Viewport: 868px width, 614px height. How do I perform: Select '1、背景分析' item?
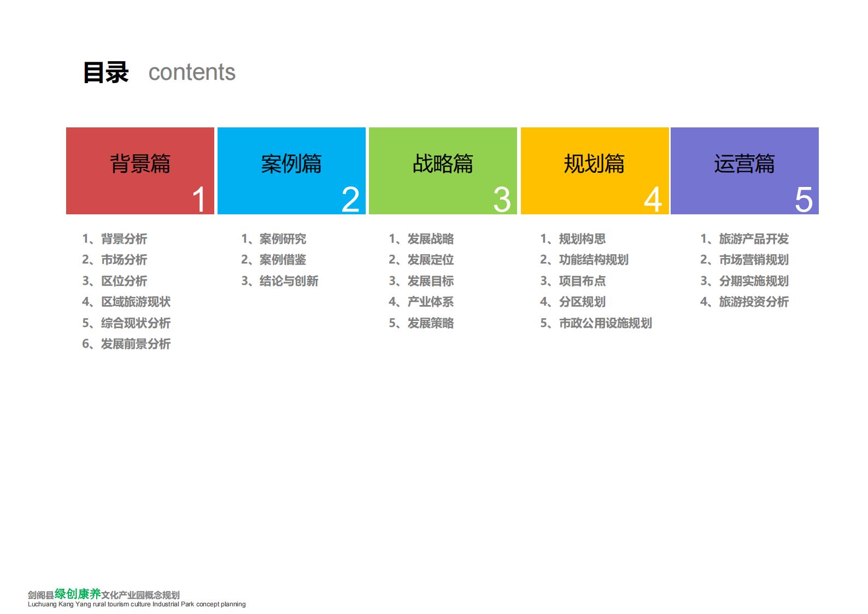115,239
